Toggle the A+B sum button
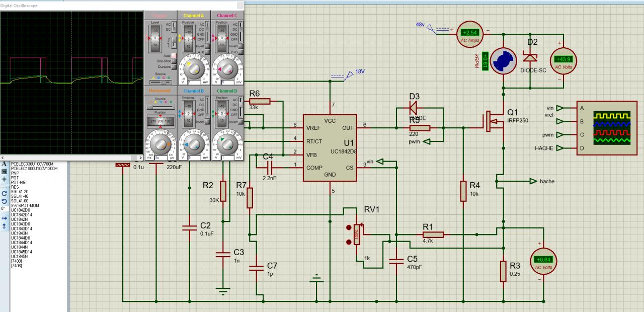Viewport: 644px width, 312px height. tap(207, 52)
